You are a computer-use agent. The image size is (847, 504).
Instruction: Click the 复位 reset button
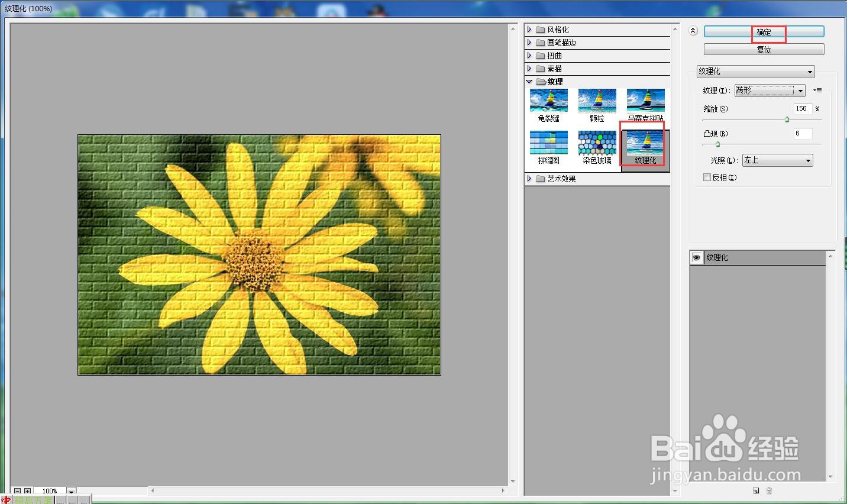[x=764, y=50]
